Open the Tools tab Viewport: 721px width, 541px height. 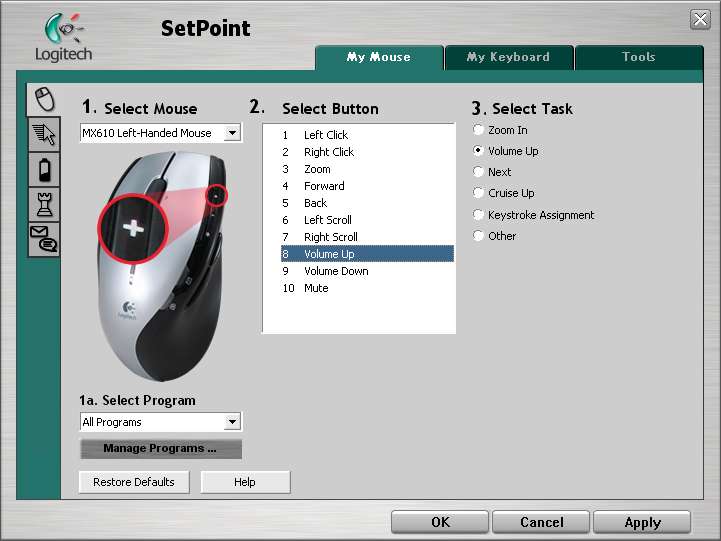639,57
